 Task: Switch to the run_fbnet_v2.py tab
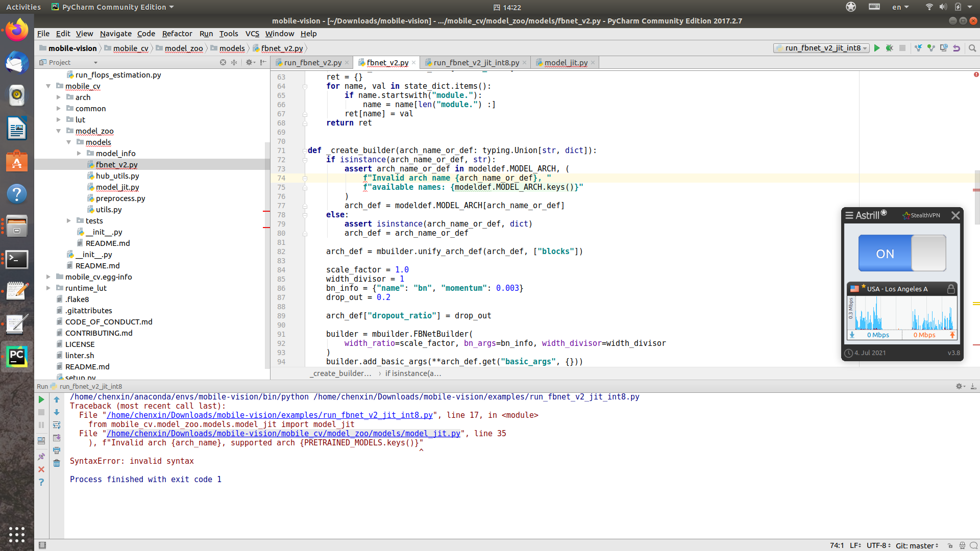(312, 63)
